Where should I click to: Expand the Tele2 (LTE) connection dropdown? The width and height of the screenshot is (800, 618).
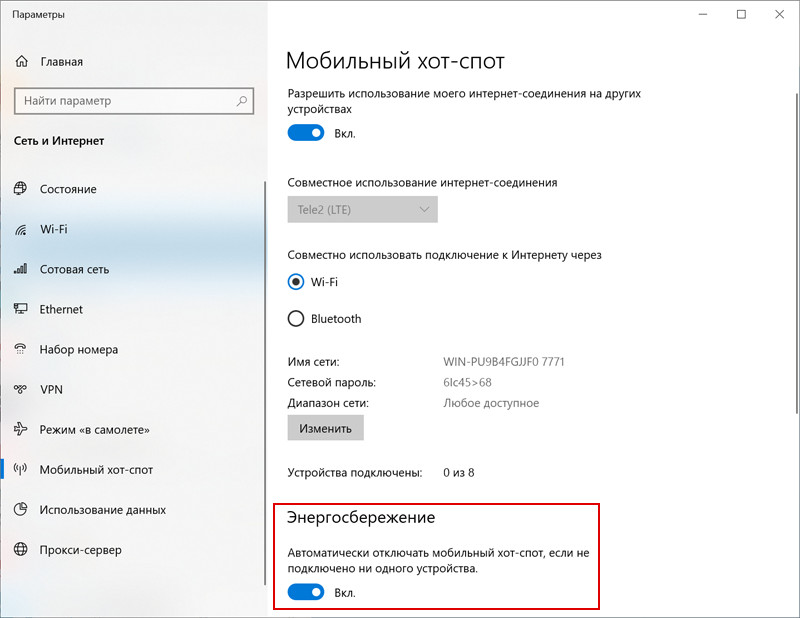pyautogui.click(x=362, y=210)
